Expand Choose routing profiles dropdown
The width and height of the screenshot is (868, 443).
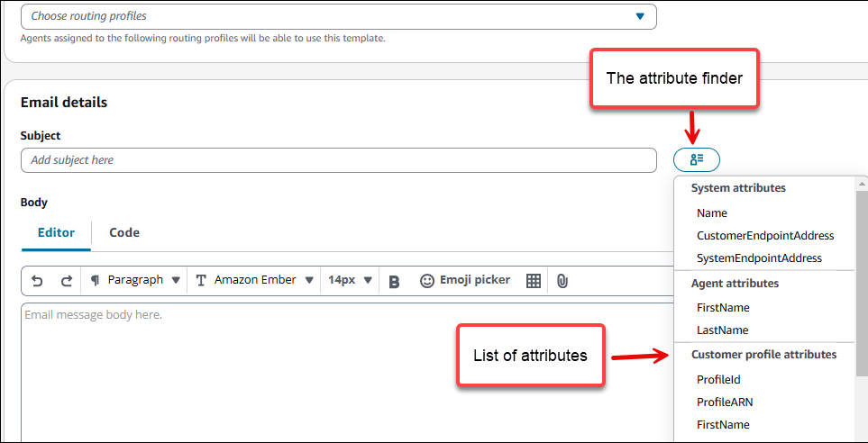[338, 16]
